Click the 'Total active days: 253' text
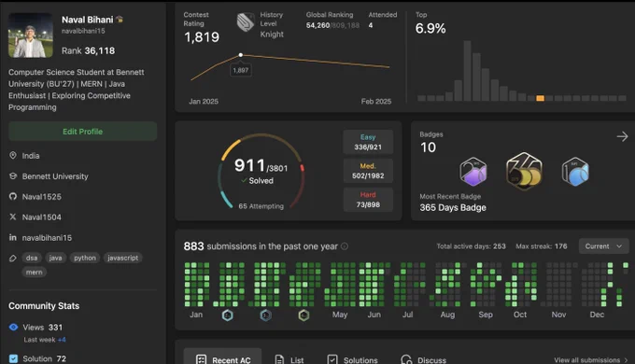Screen dimensions: 635x364 [471, 246]
